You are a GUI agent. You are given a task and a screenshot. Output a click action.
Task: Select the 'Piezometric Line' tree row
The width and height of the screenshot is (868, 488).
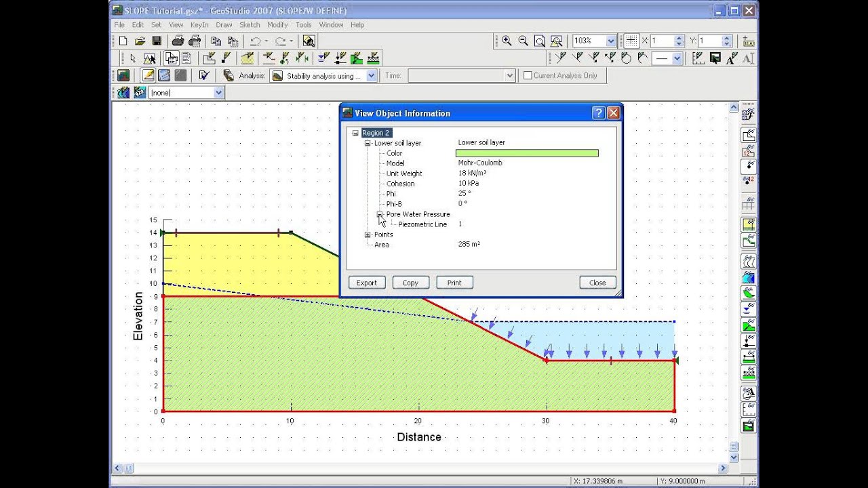tap(422, 224)
